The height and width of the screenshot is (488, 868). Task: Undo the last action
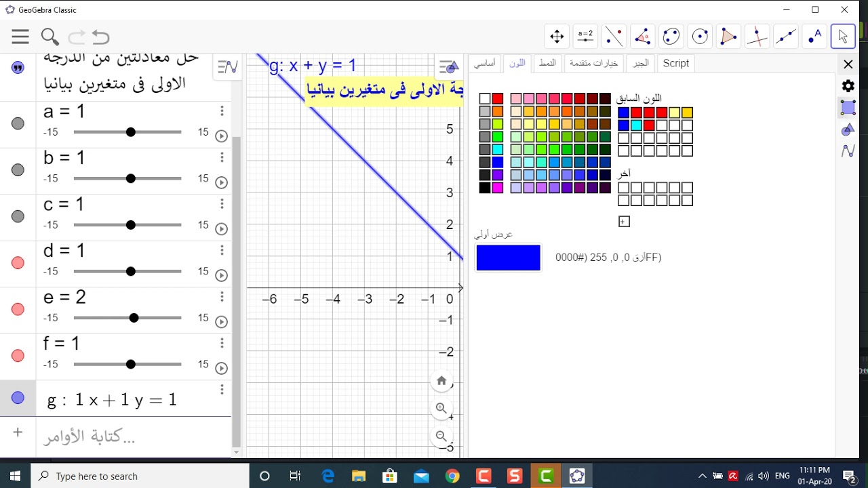100,37
